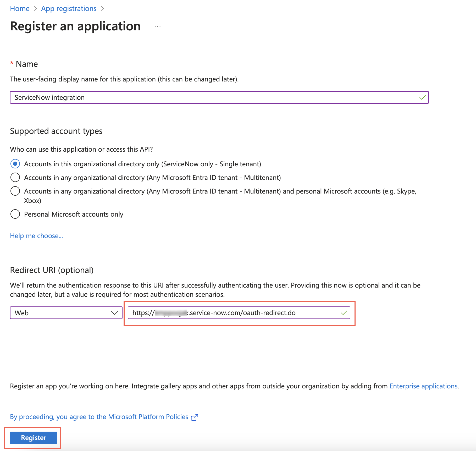Expand the Web platform dropdown
The width and height of the screenshot is (476, 451).
click(66, 313)
